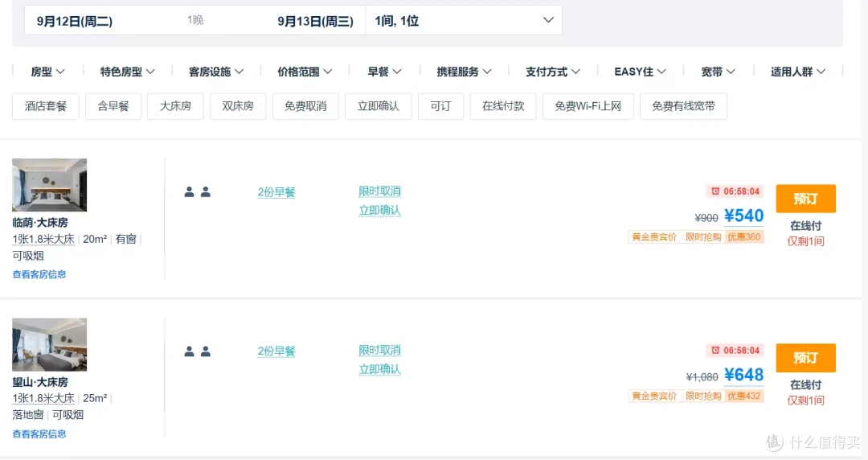Open the 支付方式 filter

click(552, 72)
